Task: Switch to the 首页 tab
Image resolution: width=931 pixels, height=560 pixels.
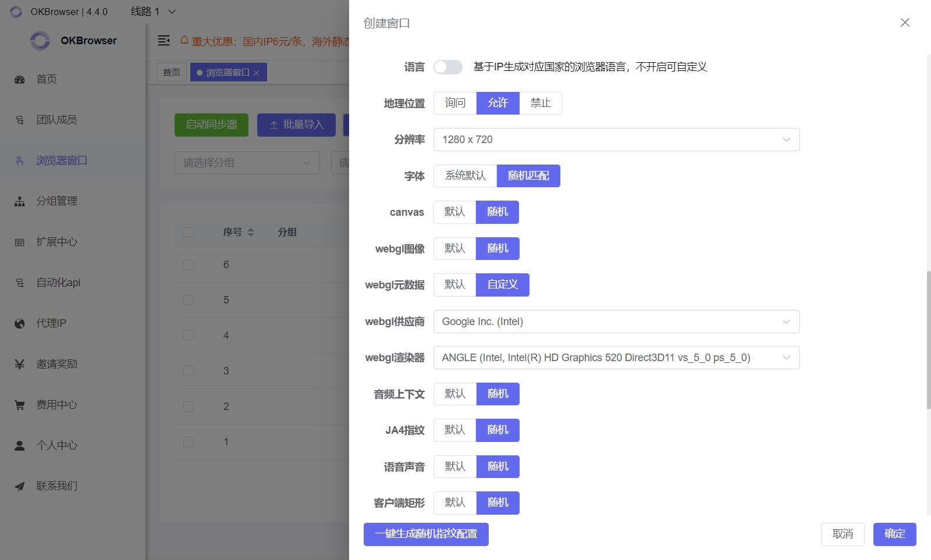Action: (172, 73)
